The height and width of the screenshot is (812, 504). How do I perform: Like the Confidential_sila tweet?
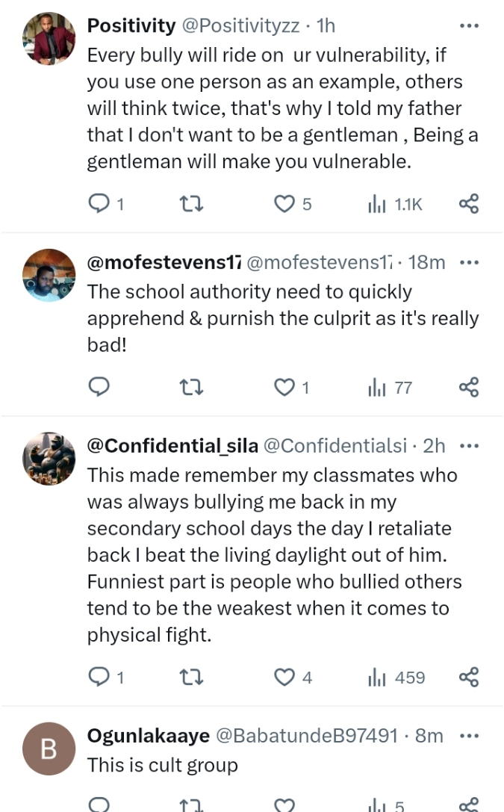tap(284, 678)
